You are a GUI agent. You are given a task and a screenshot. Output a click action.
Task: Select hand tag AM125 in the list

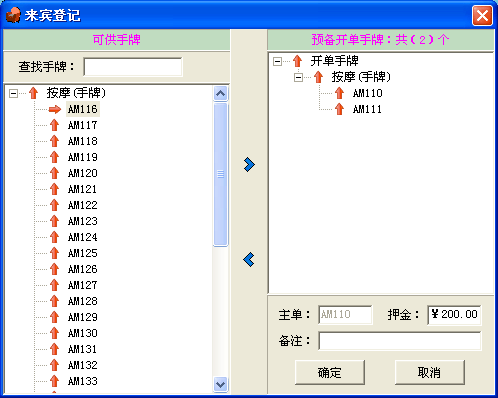click(83, 253)
